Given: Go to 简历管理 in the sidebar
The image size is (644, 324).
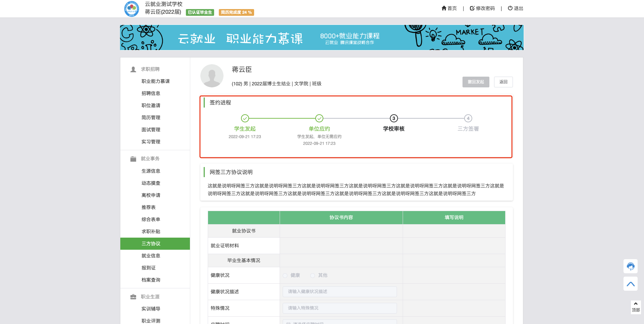Looking at the screenshot, I should point(151,118).
